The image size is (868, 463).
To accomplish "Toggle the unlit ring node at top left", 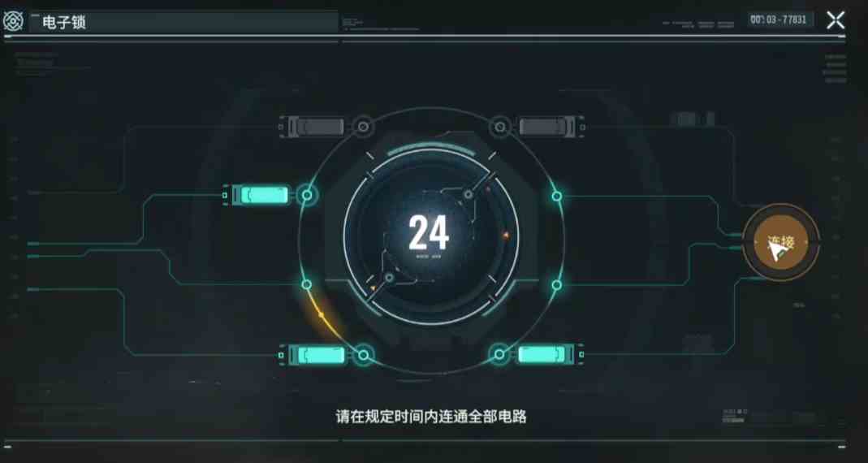I will (363, 128).
